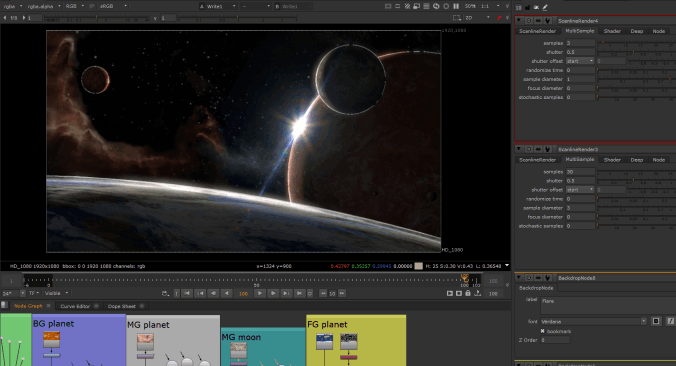Click ScanlineRender4 center node icon

point(529,21)
